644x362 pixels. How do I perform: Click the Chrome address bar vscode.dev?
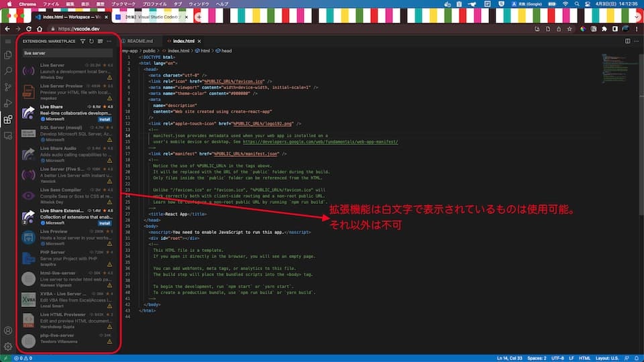coord(79,29)
